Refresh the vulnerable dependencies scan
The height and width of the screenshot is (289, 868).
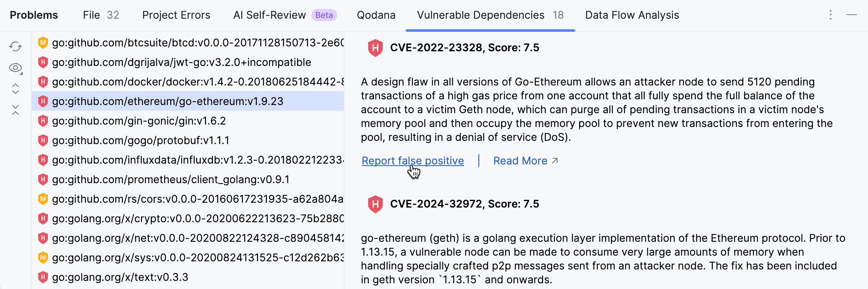pos(15,47)
